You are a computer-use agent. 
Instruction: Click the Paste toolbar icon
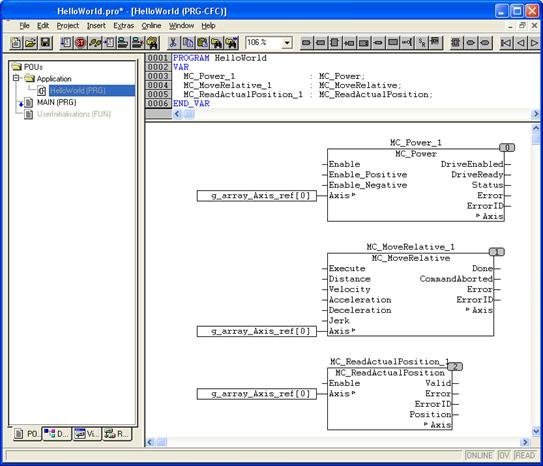[x=203, y=43]
